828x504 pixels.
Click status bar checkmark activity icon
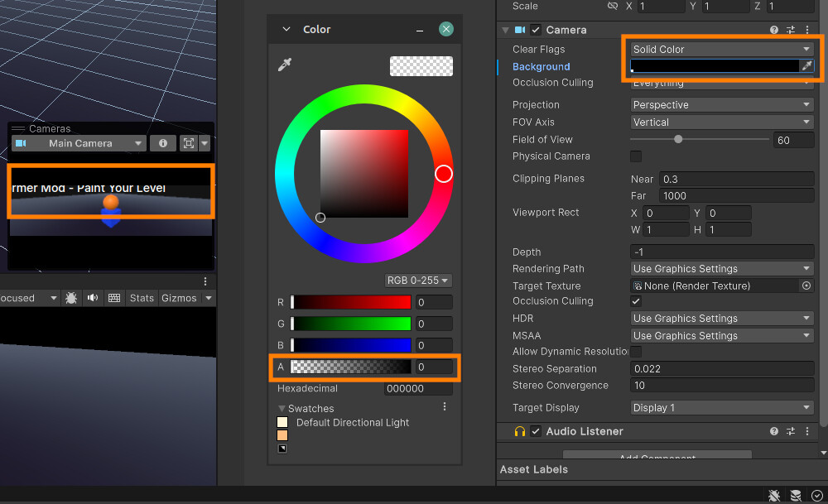point(817,496)
